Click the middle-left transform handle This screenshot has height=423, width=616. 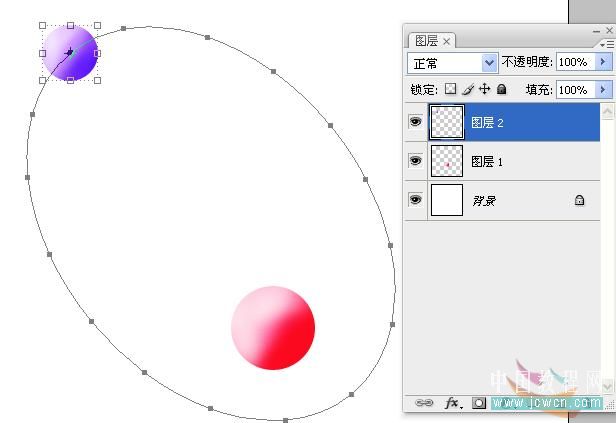tap(42, 53)
